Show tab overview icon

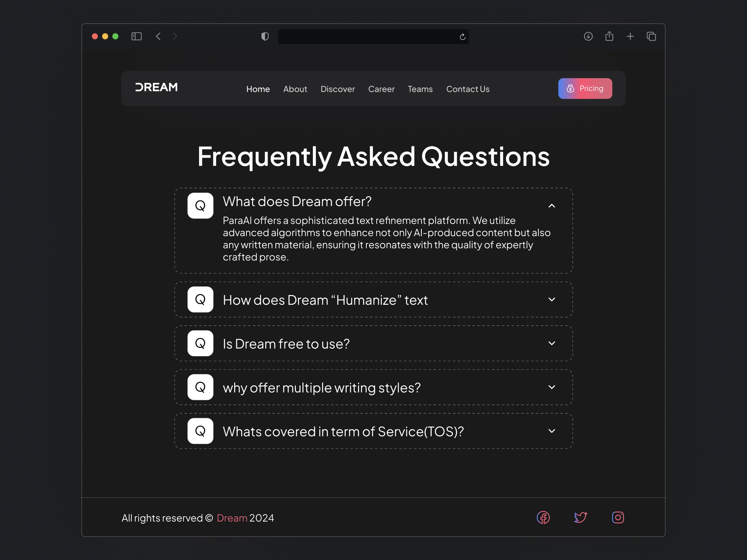(651, 37)
